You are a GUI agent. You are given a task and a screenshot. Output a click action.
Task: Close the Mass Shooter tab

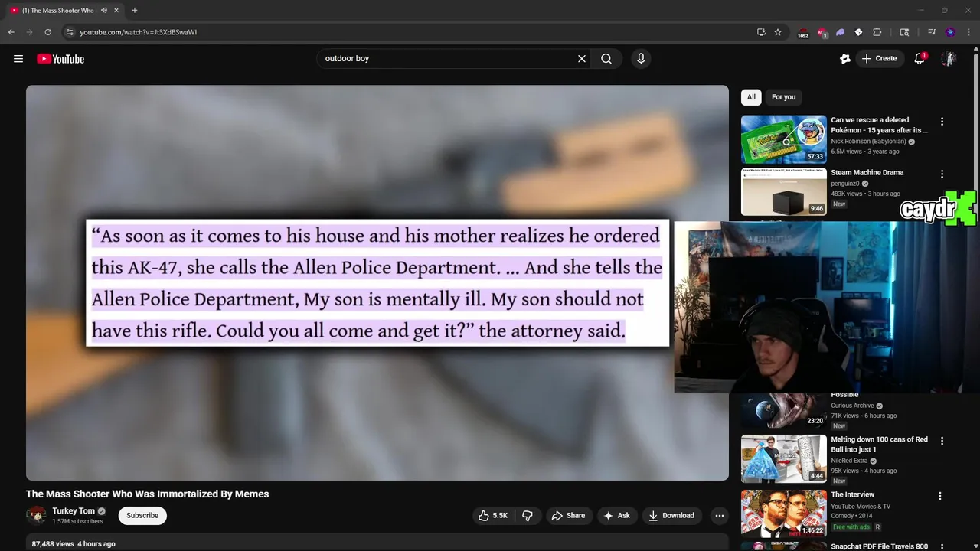[x=116, y=11]
